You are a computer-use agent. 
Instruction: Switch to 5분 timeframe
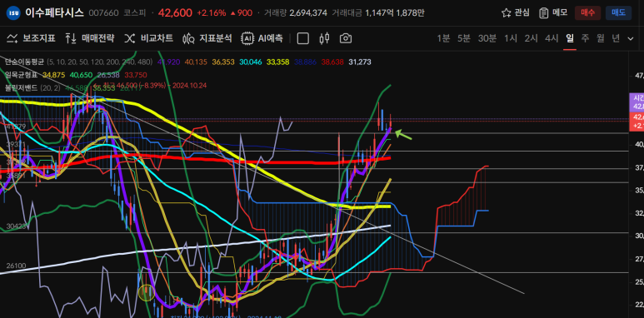tap(464, 38)
